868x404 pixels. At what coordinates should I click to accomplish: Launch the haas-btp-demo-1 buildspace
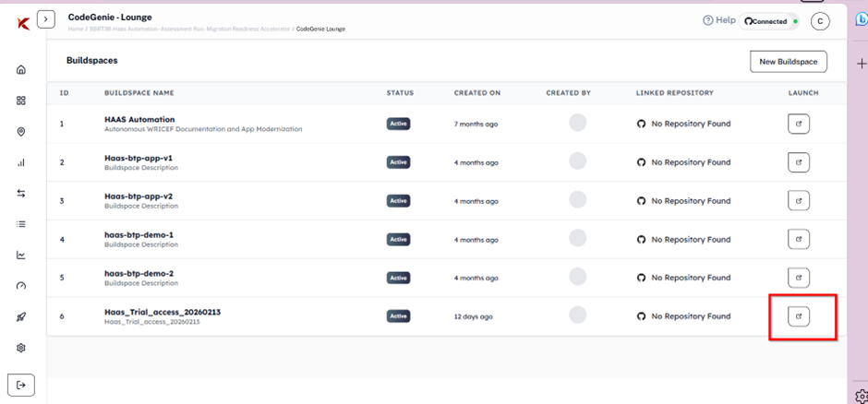coord(798,239)
